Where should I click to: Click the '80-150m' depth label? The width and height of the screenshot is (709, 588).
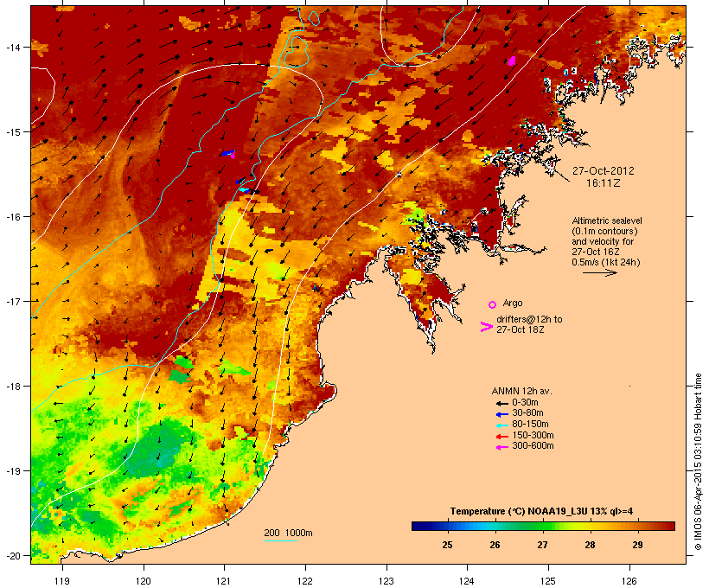(530, 425)
